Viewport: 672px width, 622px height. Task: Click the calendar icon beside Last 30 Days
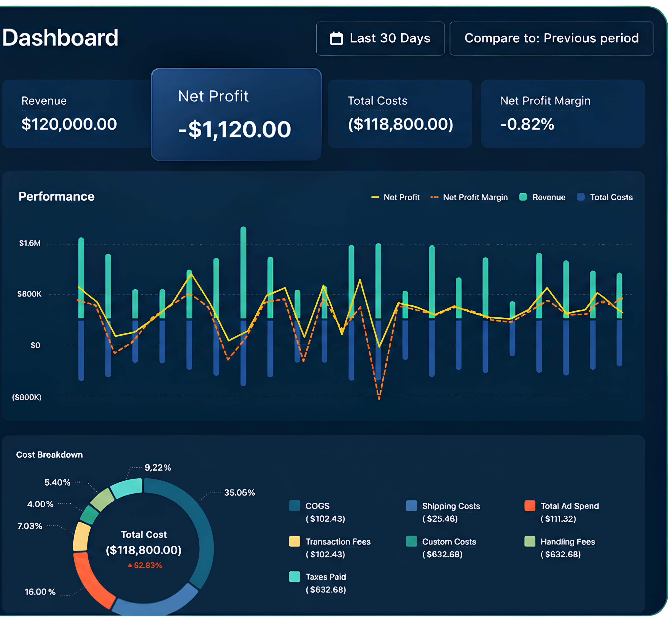[x=336, y=38]
